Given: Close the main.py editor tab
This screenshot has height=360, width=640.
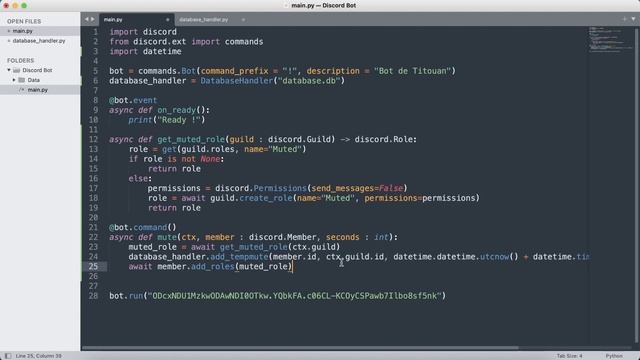Looking at the screenshot, I should [167, 20].
